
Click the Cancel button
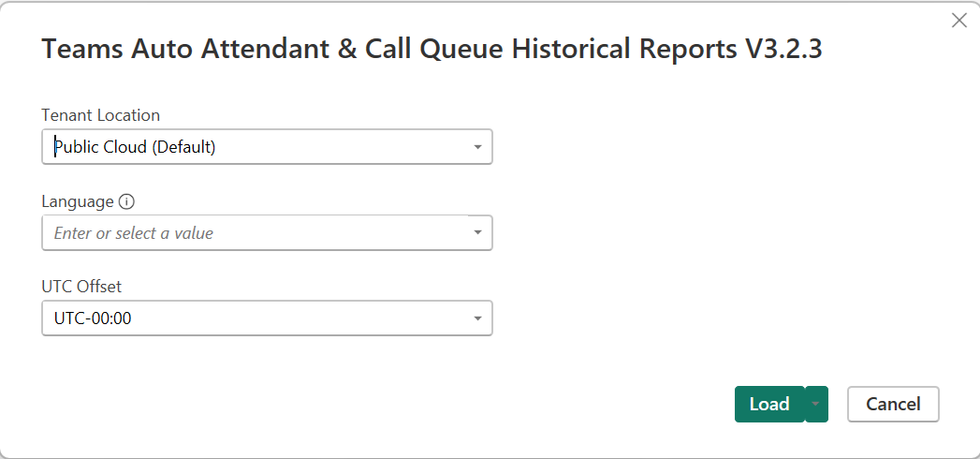pos(893,404)
